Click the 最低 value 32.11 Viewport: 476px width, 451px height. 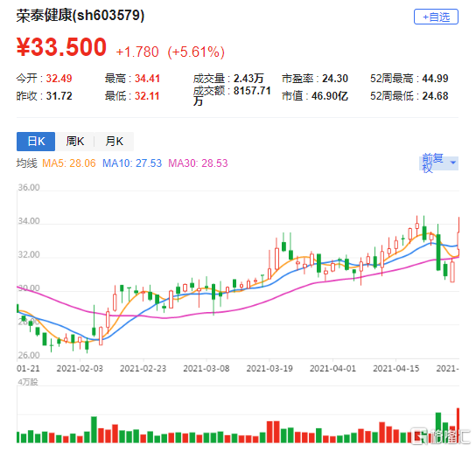(x=147, y=96)
